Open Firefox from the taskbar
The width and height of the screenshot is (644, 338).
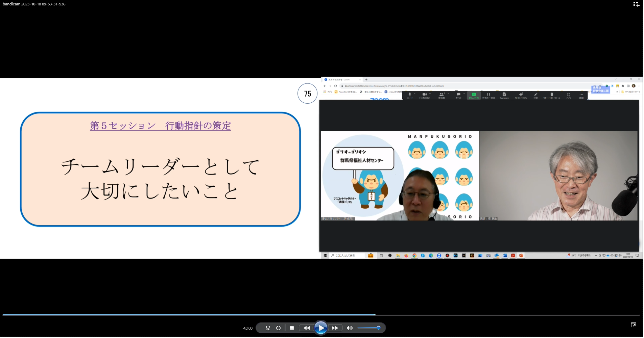pos(406,256)
